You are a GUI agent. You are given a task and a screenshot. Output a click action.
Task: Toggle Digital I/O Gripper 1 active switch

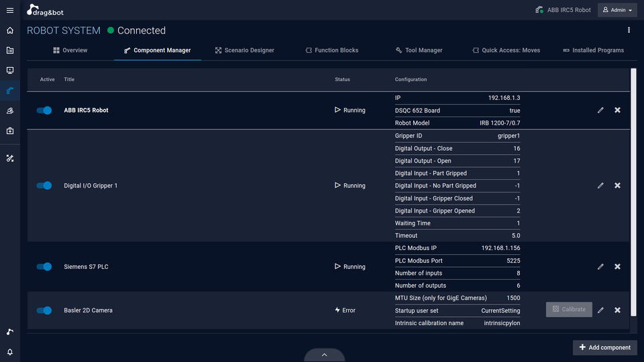(x=44, y=186)
